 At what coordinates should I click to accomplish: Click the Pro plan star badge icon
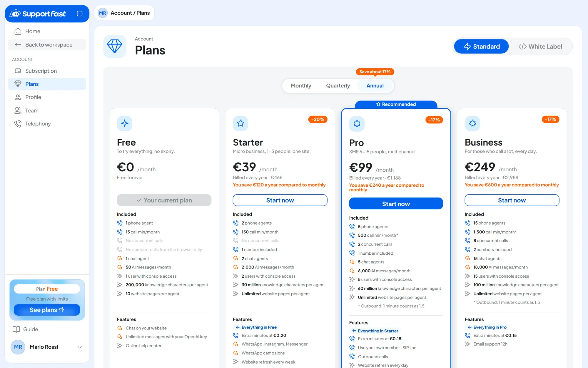coord(357,124)
